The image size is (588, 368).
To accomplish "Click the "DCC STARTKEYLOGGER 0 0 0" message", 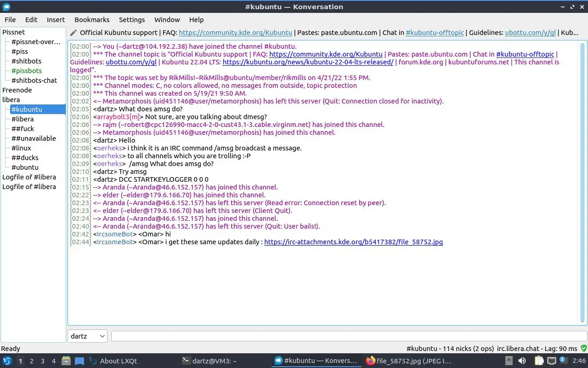I will point(164,179).
